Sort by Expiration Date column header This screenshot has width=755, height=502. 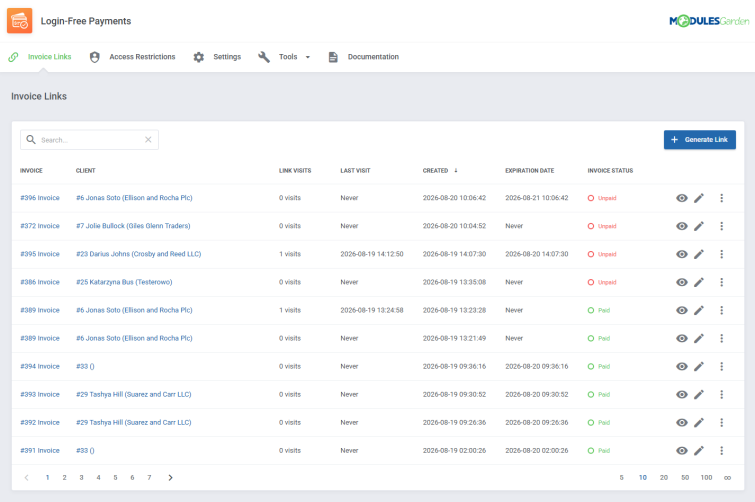pos(530,170)
